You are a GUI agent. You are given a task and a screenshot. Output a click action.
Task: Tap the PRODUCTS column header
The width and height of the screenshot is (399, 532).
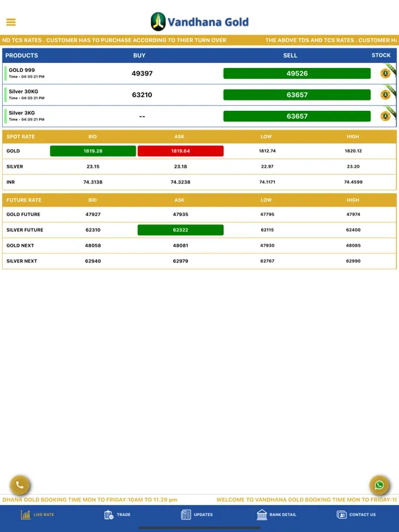coord(21,55)
